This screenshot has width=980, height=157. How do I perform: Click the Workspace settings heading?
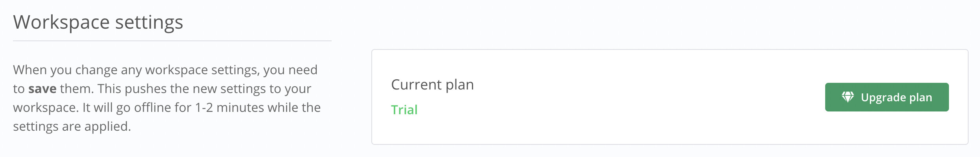pyautogui.click(x=98, y=22)
